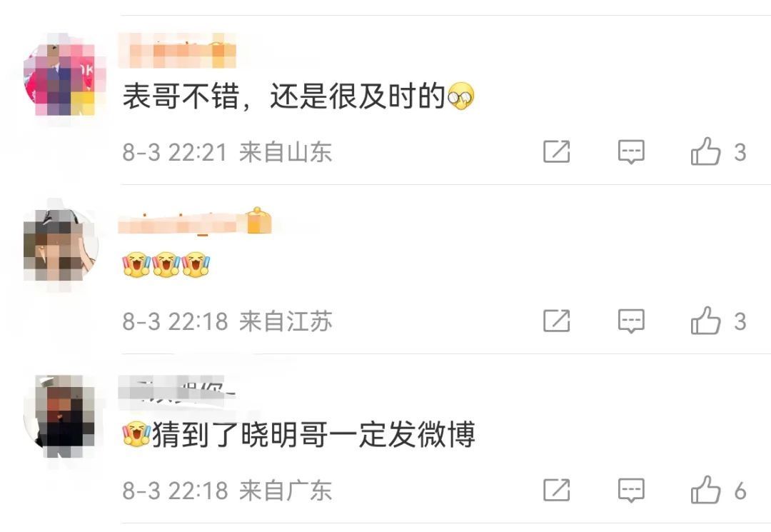Share the Guangdong comment about 晓明哥
The image size is (771, 532).
coord(557,490)
